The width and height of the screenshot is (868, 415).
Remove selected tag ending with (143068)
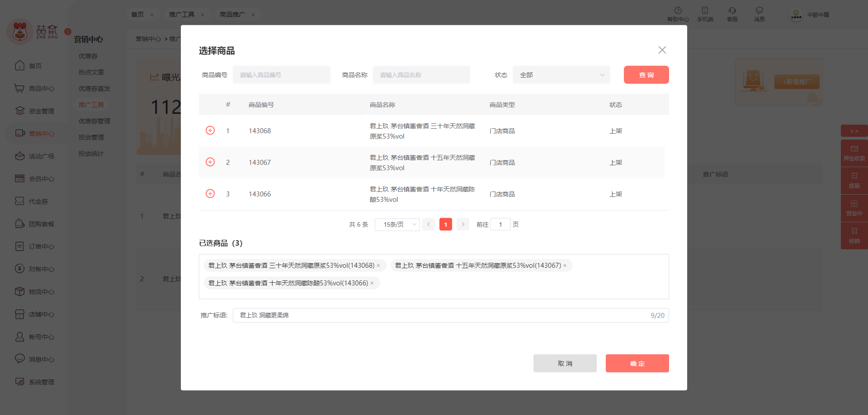(378, 266)
